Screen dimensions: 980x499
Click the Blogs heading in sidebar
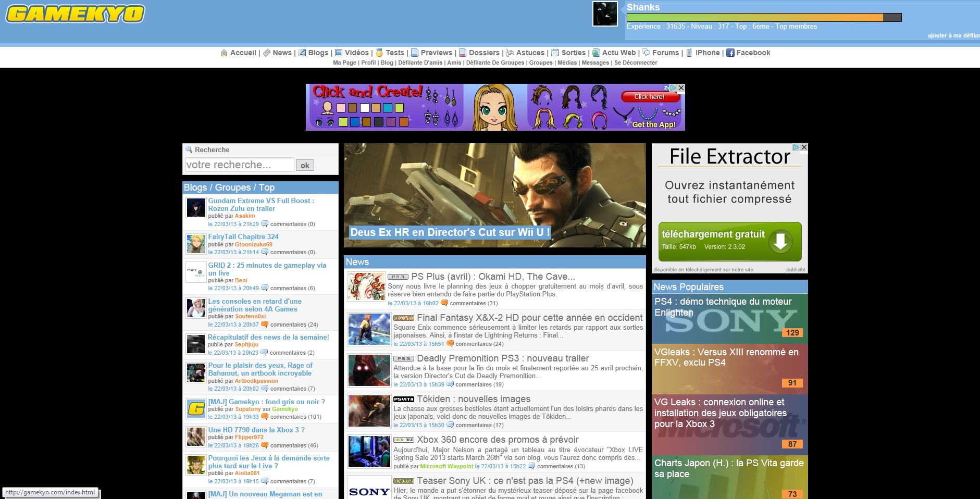pyautogui.click(x=195, y=188)
